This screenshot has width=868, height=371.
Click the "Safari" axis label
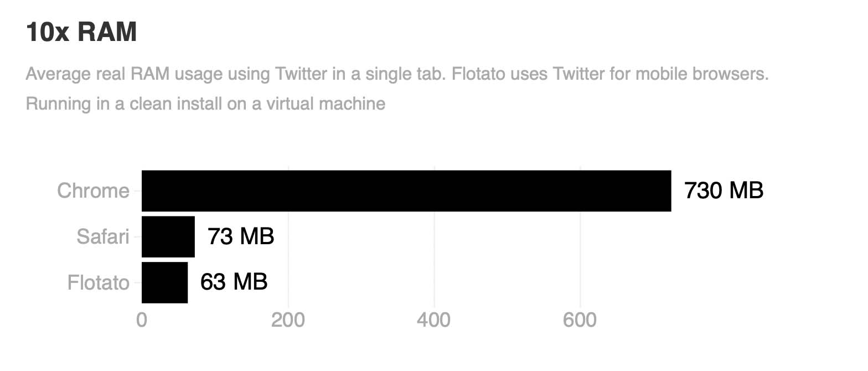(x=102, y=237)
